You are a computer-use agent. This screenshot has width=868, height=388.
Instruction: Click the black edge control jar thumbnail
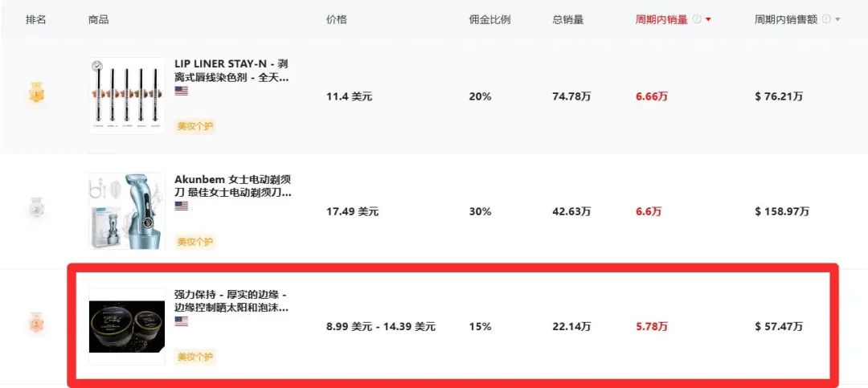click(126, 326)
